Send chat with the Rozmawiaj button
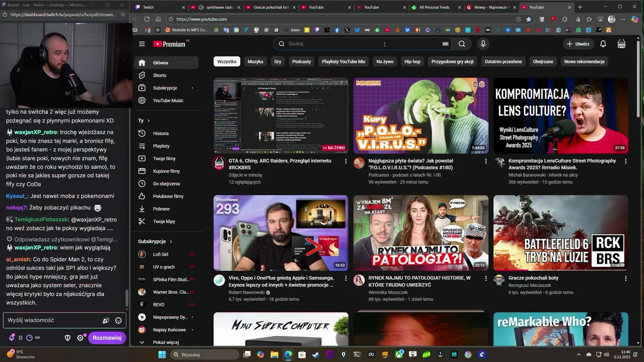644x362 pixels. (107, 338)
